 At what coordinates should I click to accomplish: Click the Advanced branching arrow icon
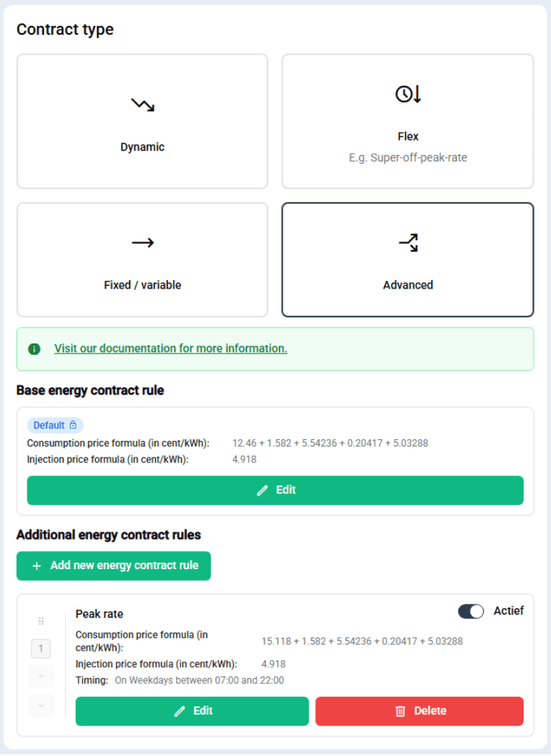pyautogui.click(x=407, y=242)
